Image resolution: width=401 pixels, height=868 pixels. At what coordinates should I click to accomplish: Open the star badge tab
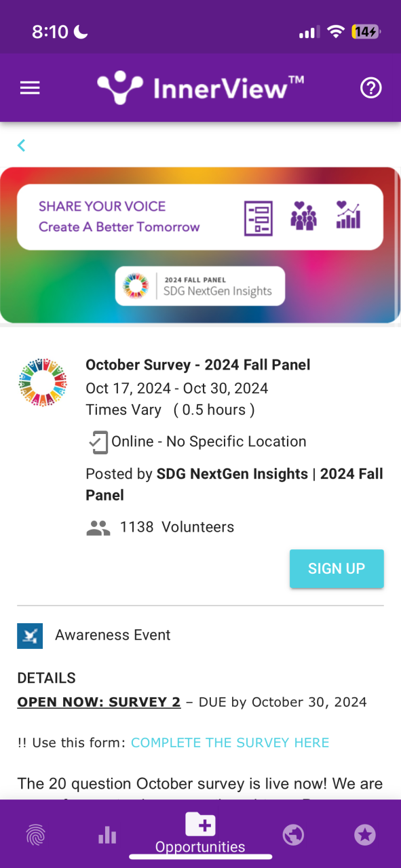coord(365,835)
